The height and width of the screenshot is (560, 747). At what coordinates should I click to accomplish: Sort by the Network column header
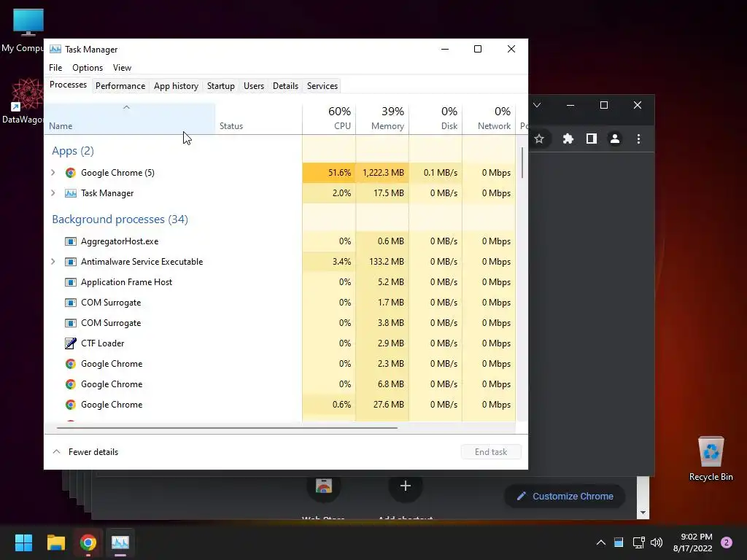489,118
